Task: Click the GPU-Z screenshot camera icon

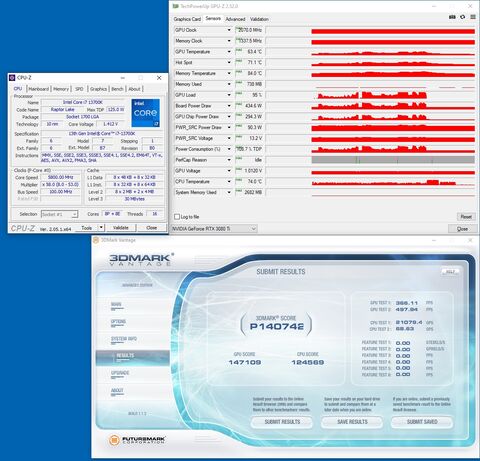Action: click(x=452, y=17)
